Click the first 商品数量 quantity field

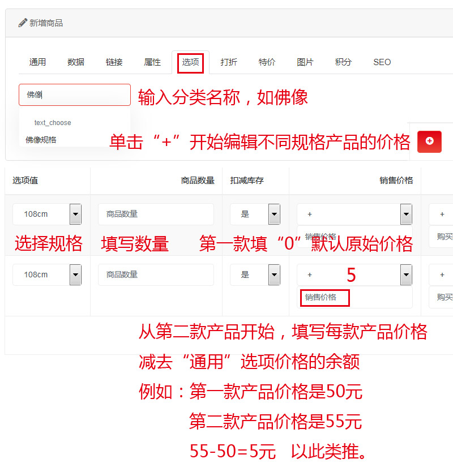(156, 214)
